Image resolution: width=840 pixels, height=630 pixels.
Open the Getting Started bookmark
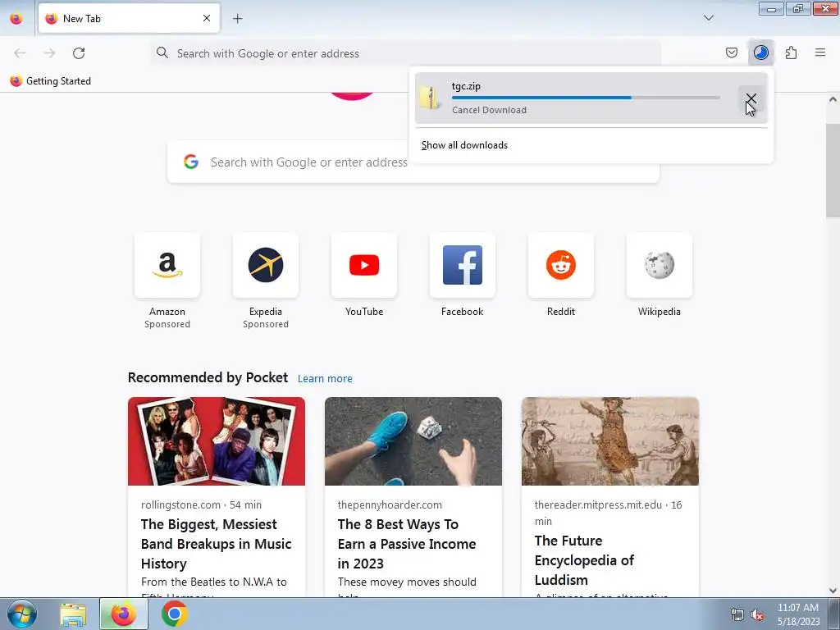[x=51, y=81]
